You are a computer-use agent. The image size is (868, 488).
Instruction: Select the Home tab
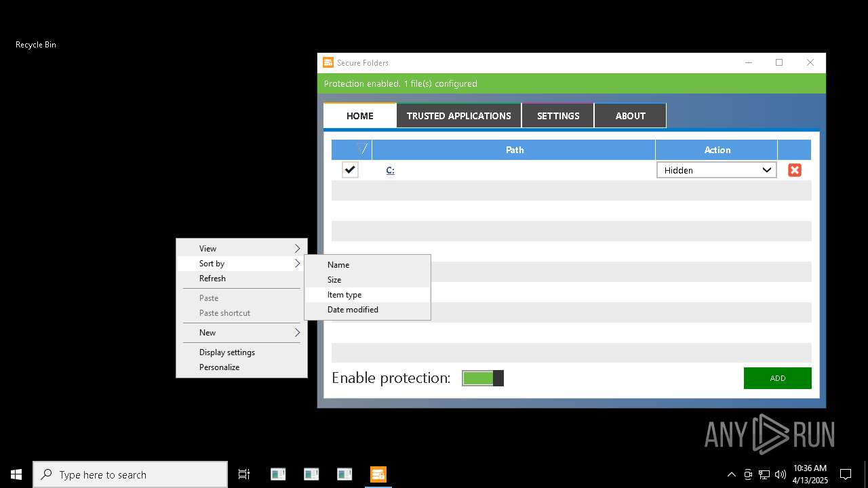tap(360, 116)
